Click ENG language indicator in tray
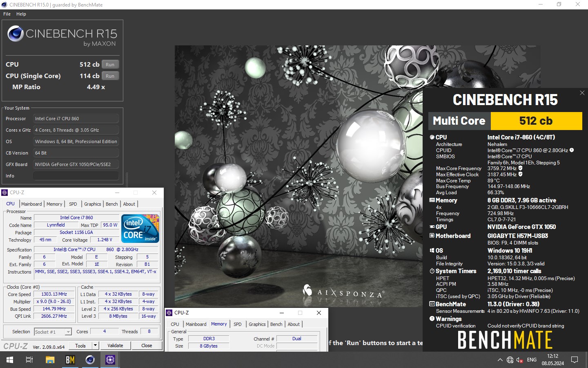Screen dimensions: 588x368 (532, 360)
